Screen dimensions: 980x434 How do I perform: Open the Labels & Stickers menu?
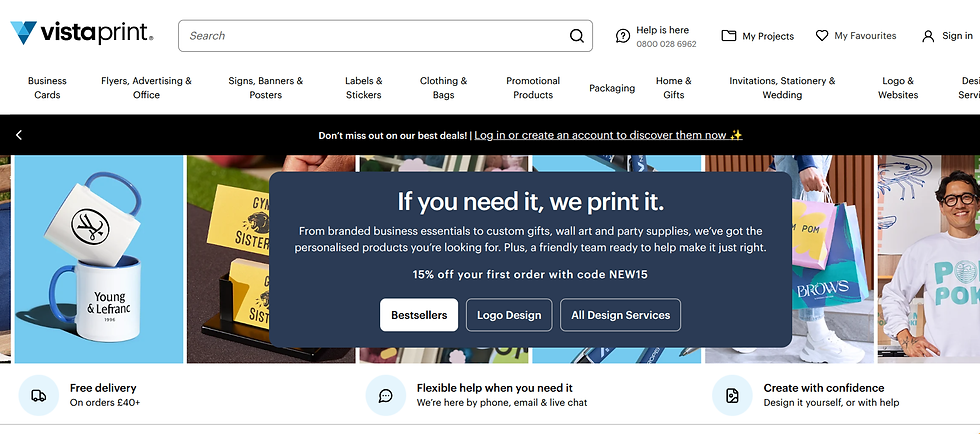point(364,88)
